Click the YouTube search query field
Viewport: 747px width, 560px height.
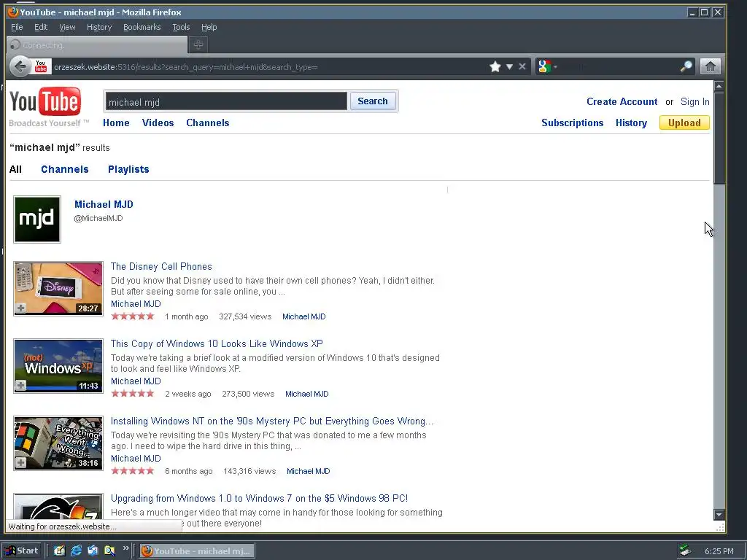point(226,101)
